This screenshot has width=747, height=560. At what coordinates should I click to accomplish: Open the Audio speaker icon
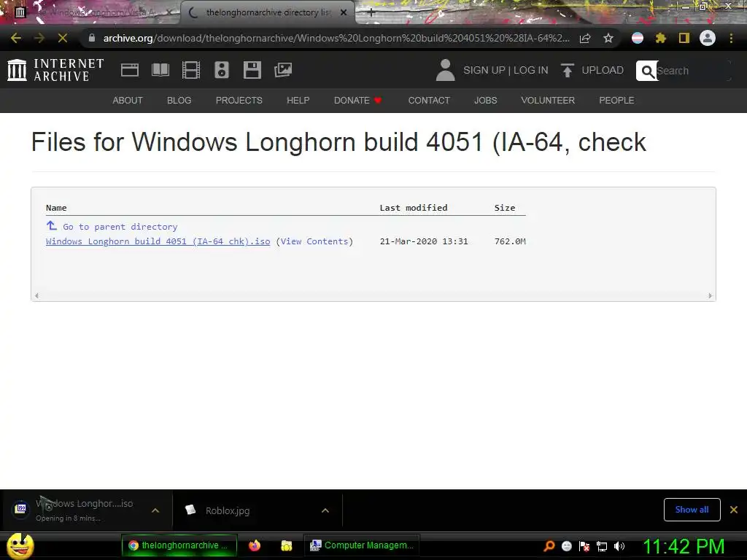pos(222,70)
